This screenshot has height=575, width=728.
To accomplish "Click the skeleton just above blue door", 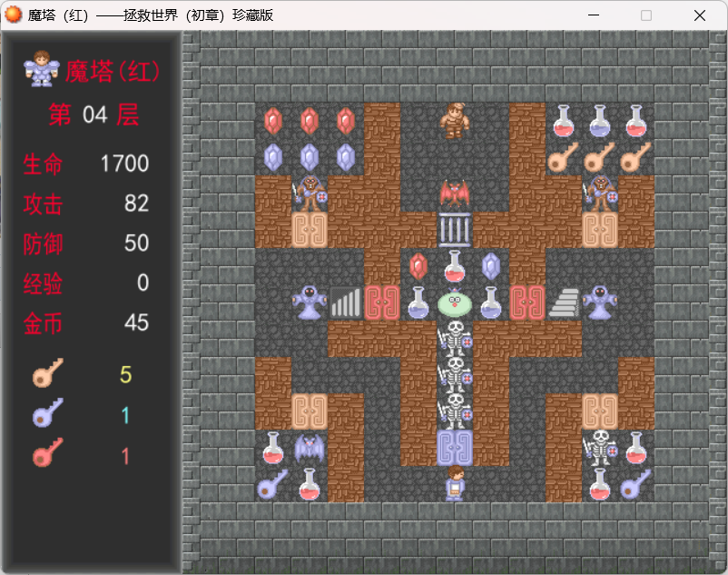I will pos(455,411).
